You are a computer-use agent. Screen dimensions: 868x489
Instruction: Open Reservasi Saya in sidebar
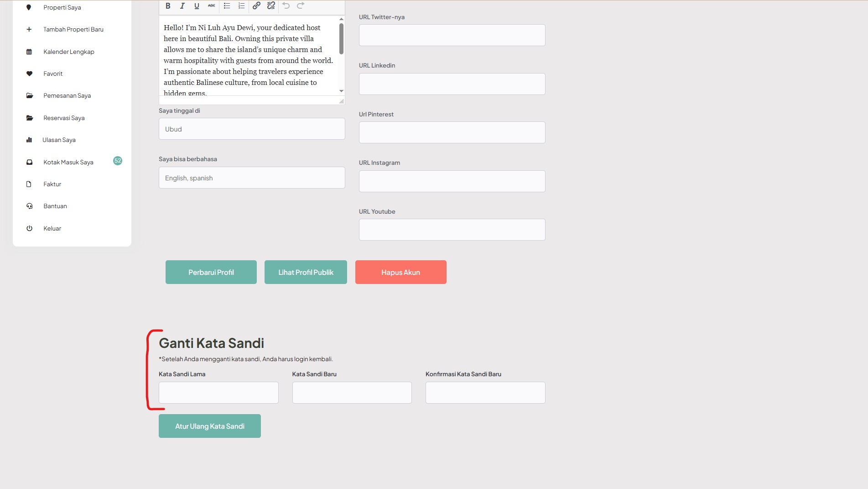[64, 118]
